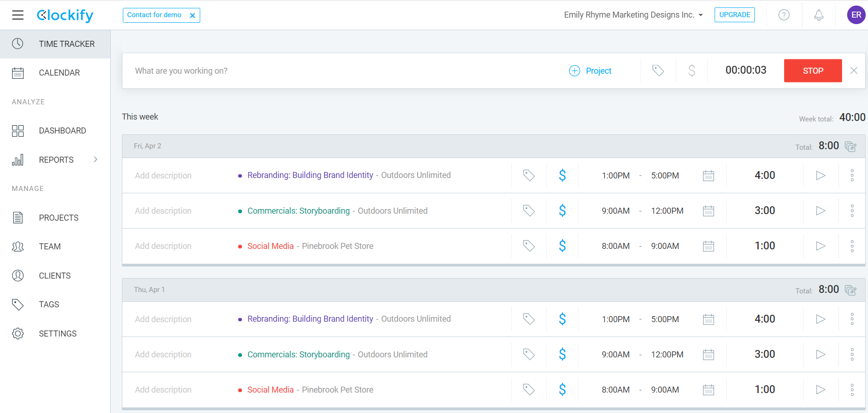This screenshot has width=868, height=413.
Task: Click the help question mark icon
Action: (x=784, y=15)
